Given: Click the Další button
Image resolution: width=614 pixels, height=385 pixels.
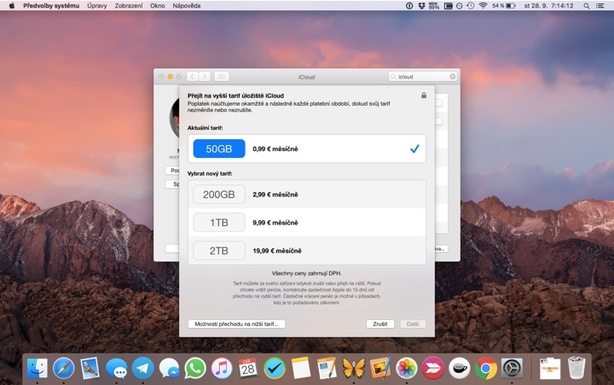Looking at the screenshot, I should pos(413,324).
